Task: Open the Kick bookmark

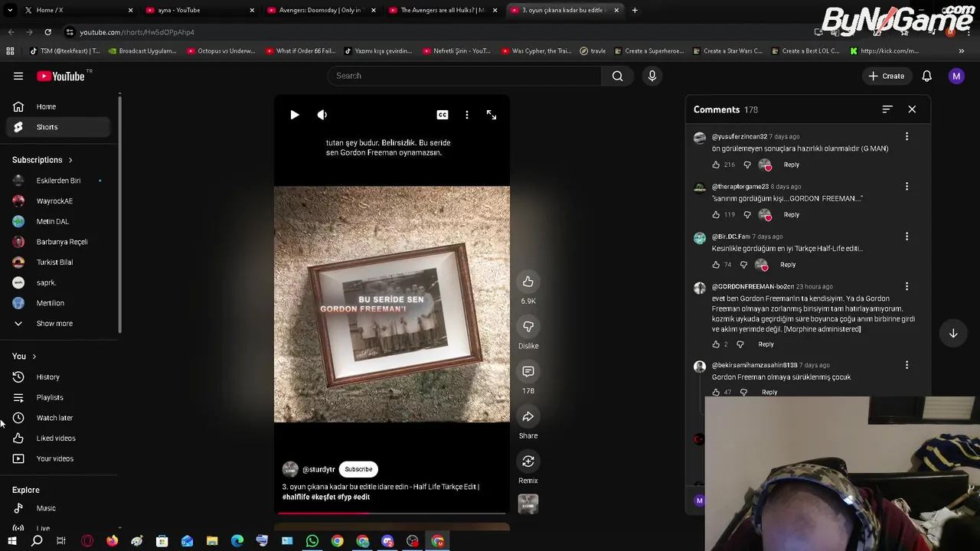Action: (x=884, y=51)
